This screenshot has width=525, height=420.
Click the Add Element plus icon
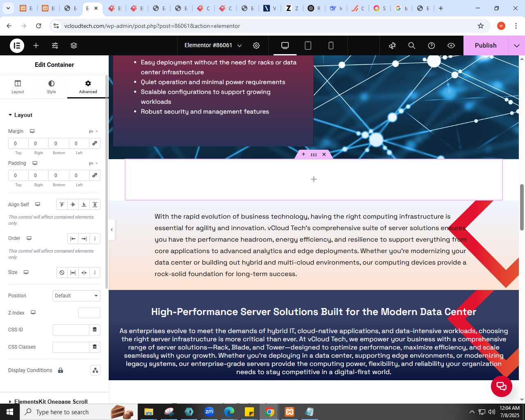coord(36,46)
